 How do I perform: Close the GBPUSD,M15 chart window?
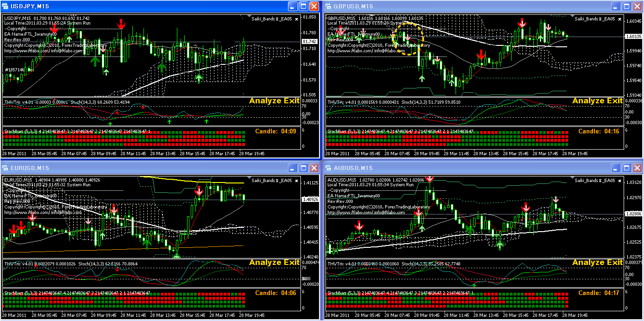[637, 6]
